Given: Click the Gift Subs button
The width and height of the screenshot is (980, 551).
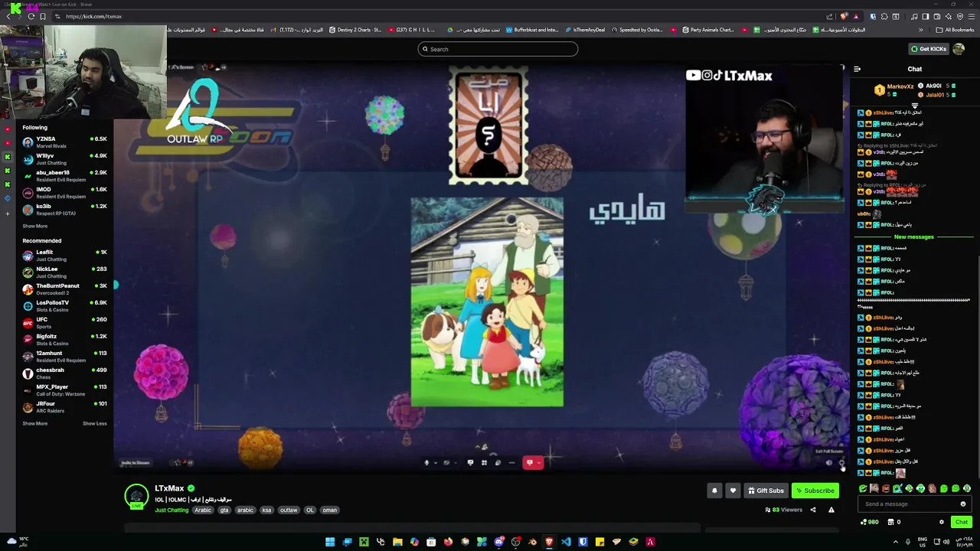Looking at the screenshot, I should [766, 491].
